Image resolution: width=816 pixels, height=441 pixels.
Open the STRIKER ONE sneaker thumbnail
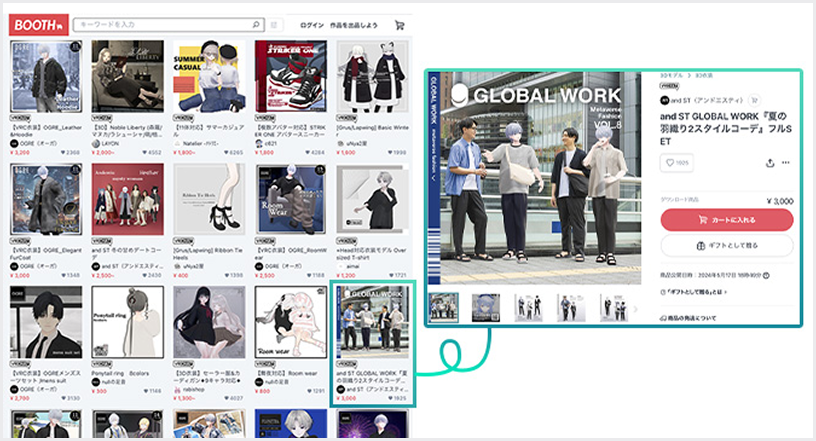click(291, 77)
